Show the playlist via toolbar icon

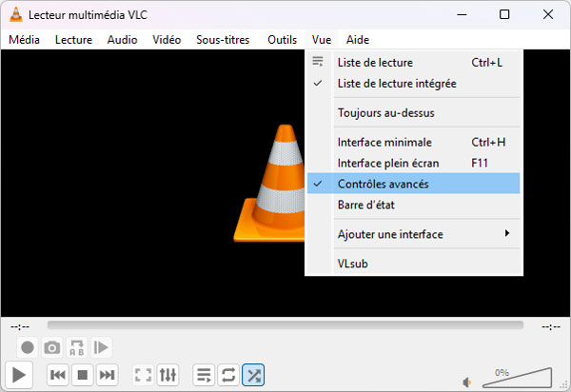204,375
